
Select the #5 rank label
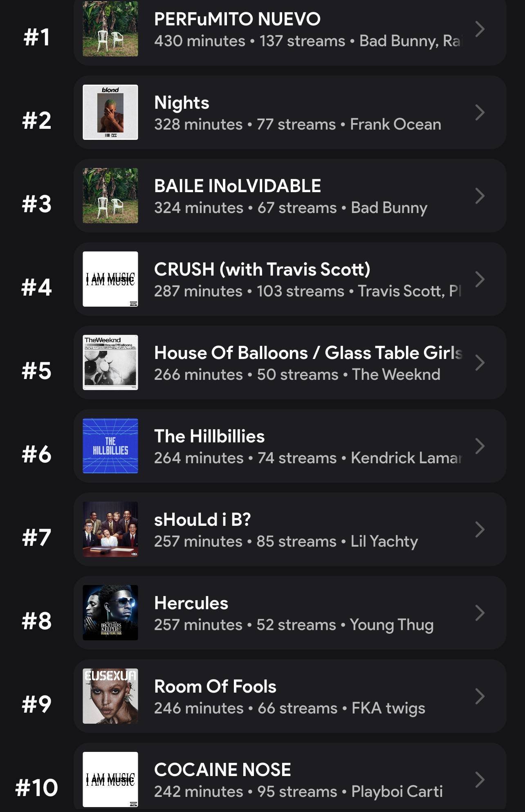click(x=37, y=370)
